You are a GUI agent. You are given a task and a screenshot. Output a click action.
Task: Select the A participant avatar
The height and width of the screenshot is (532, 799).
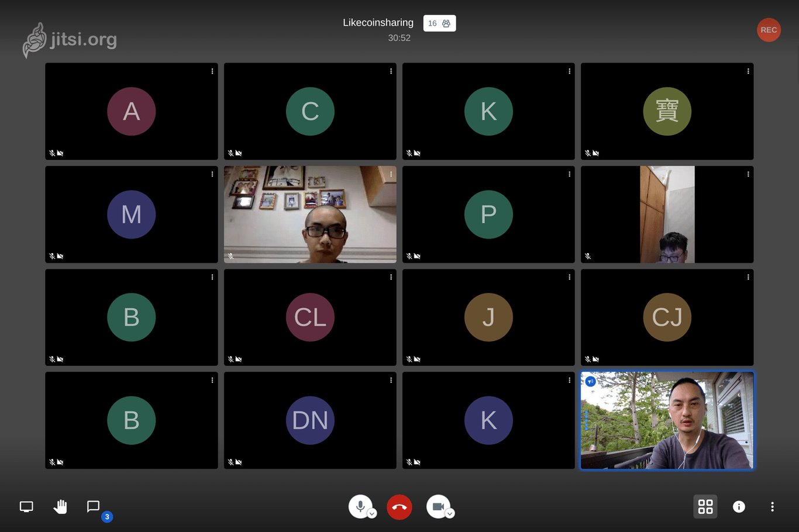coord(132,111)
